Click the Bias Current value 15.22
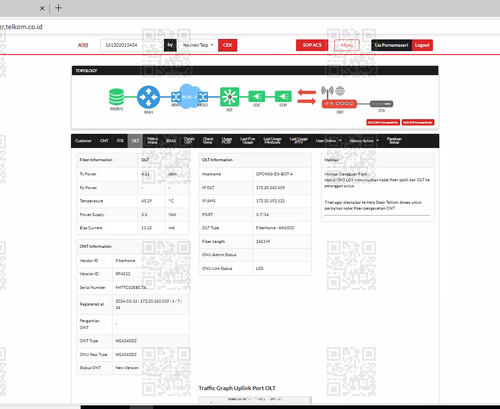The width and height of the screenshot is (500, 409). (147, 228)
